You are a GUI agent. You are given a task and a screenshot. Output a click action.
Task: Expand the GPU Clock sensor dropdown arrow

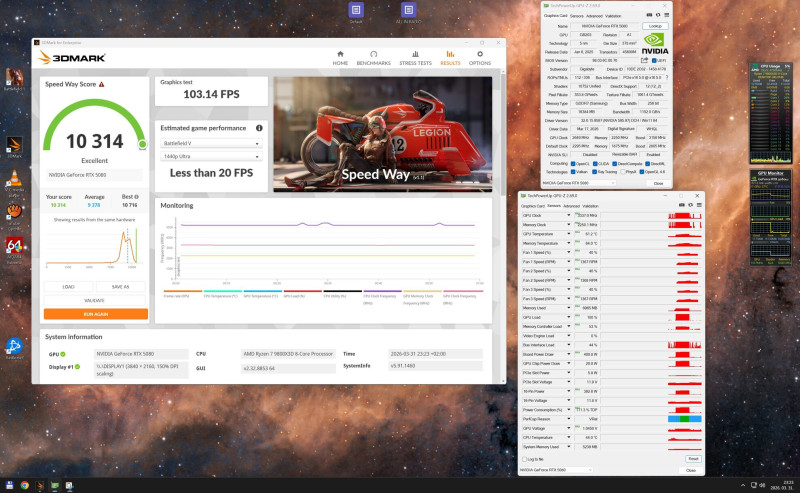tap(568, 215)
